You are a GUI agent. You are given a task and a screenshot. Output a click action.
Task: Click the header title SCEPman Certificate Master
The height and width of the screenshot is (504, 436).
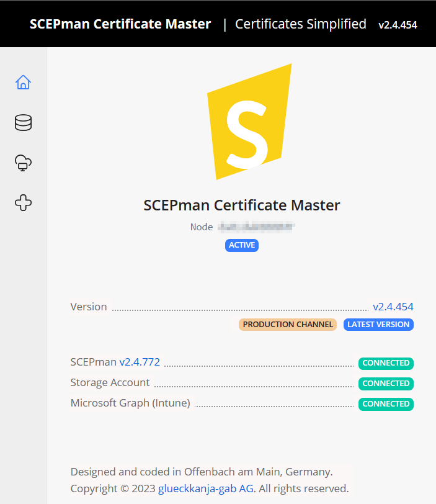click(x=120, y=24)
